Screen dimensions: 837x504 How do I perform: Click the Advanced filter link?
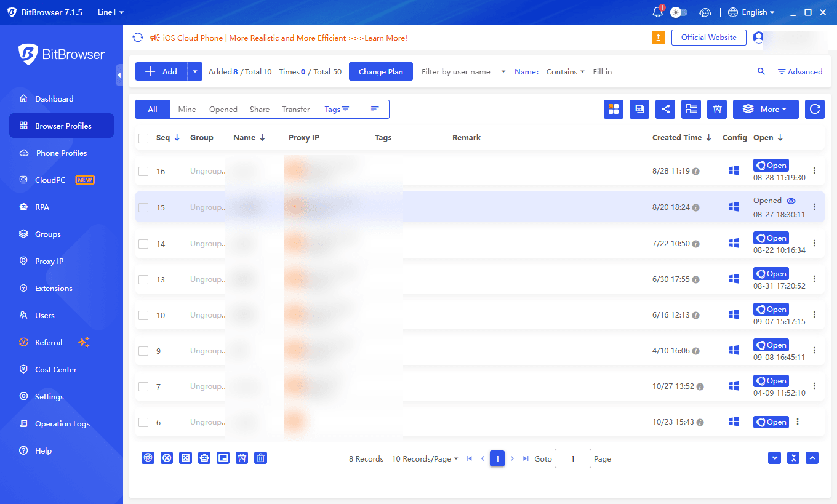click(800, 71)
